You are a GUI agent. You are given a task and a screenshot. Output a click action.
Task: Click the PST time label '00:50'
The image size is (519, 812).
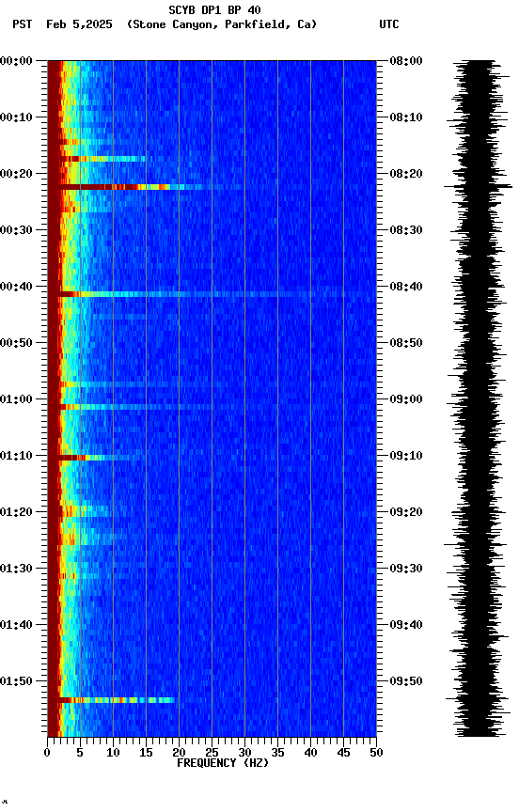(16, 343)
